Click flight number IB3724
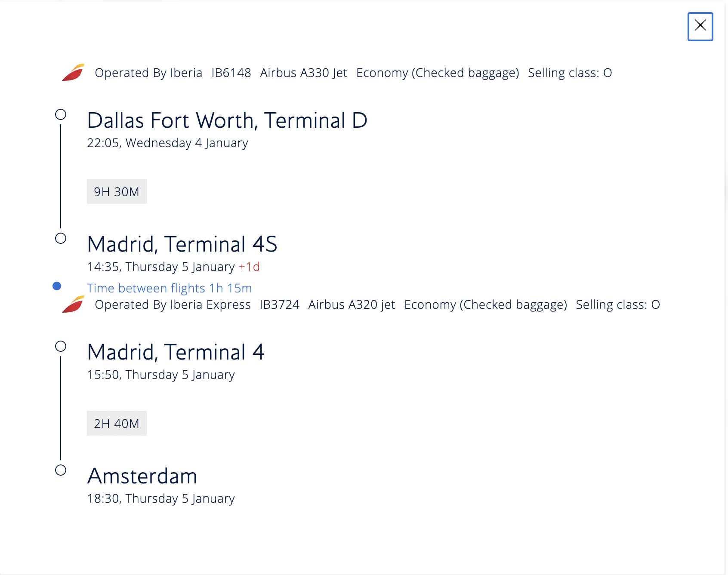 pos(279,304)
